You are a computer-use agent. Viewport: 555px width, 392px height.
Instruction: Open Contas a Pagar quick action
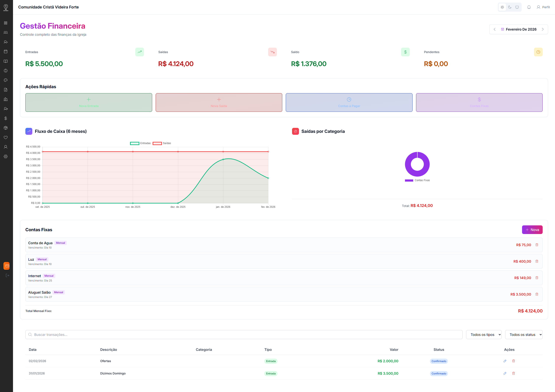pos(349,102)
